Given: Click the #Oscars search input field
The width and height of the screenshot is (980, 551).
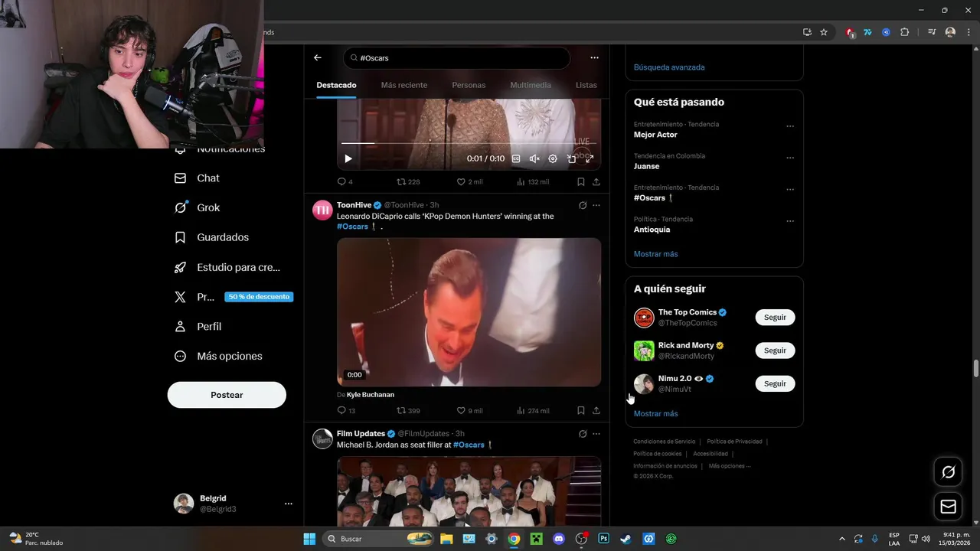Looking at the screenshot, I should tap(457, 58).
